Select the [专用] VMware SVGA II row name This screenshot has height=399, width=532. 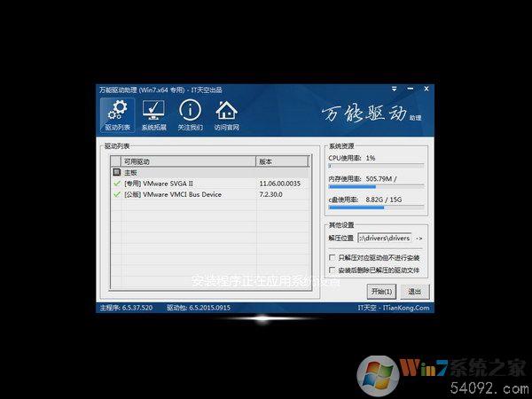pyautogui.click(x=159, y=184)
